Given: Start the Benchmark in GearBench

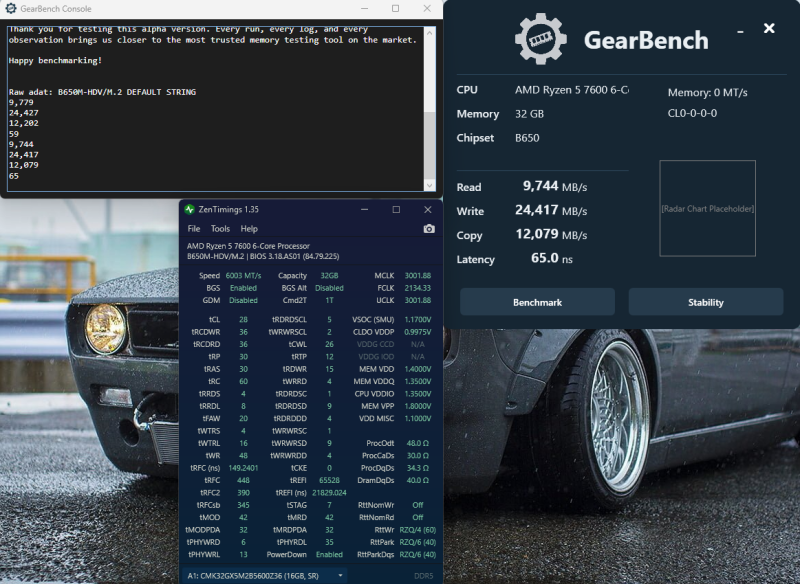Looking at the screenshot, I should pyautogui.click(x=537, y=302).
